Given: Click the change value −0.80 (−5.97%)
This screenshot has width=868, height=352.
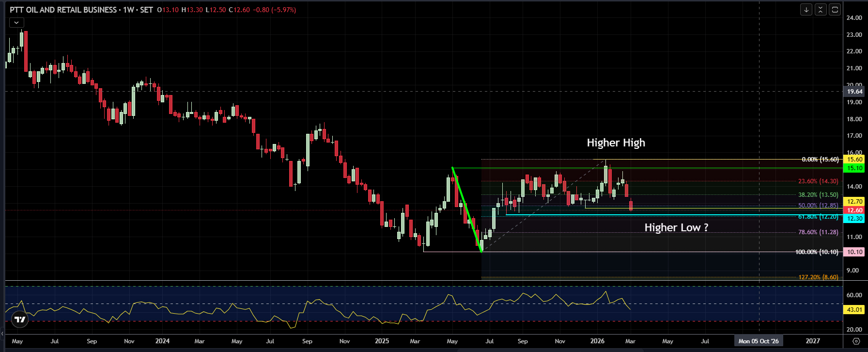Looking at the screenshot, I should point(275,10).
